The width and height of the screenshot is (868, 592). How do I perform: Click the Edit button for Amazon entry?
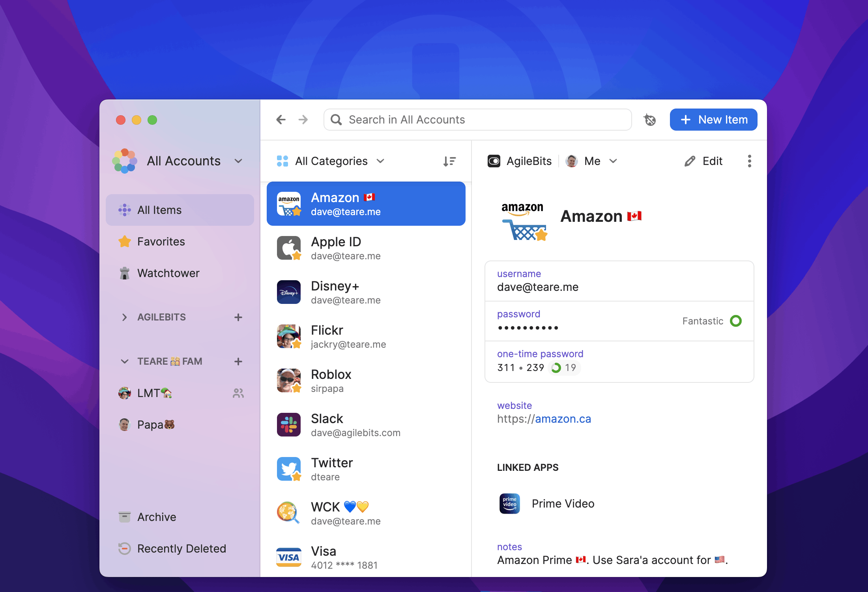[x=704, y=160]
